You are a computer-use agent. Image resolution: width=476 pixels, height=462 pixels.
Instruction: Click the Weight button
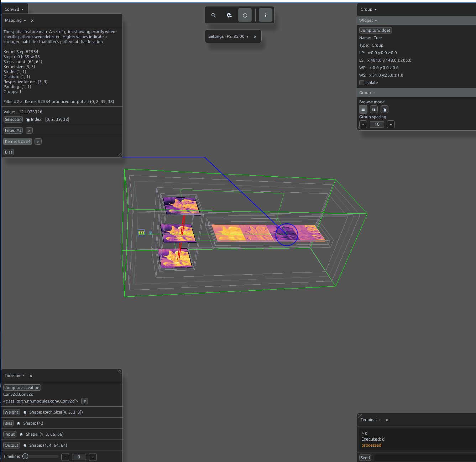[x=11, y=412]
